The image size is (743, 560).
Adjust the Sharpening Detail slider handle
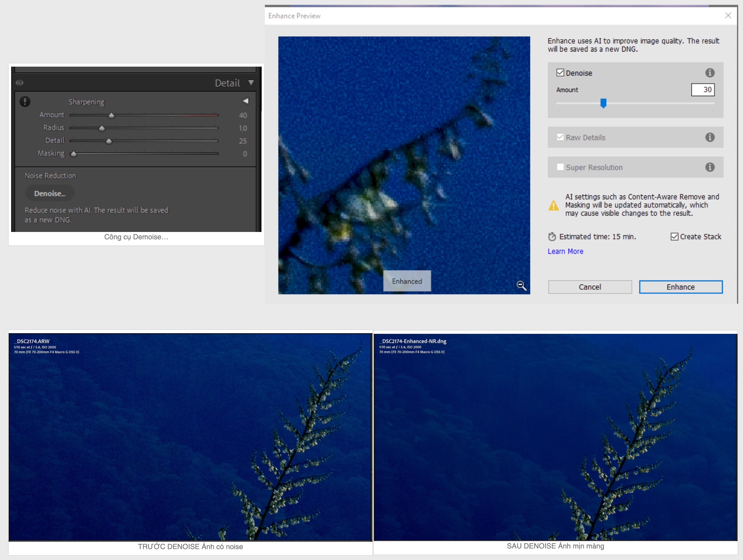(x=109, y=141)
